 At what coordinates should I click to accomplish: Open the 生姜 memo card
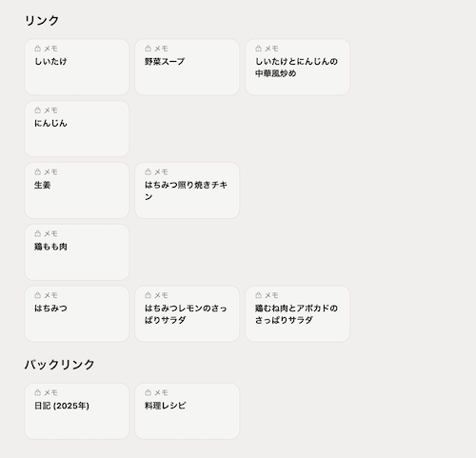coord(77,190)
